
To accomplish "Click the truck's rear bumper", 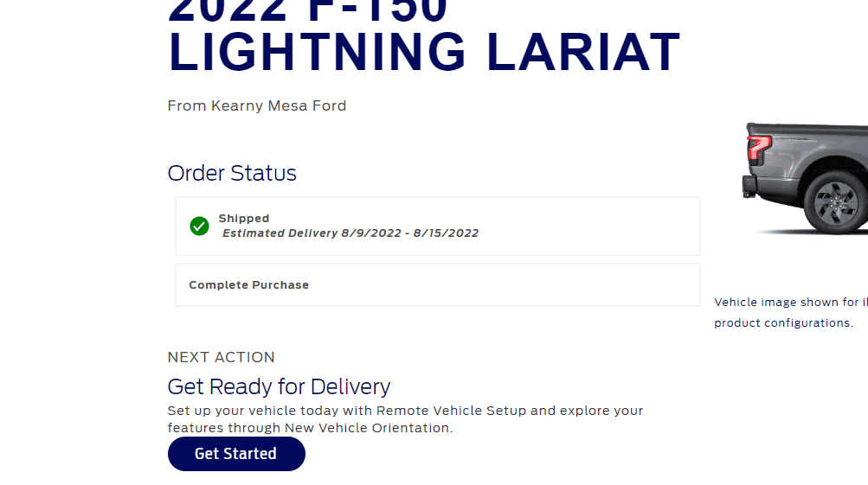I will click(749, 185).
